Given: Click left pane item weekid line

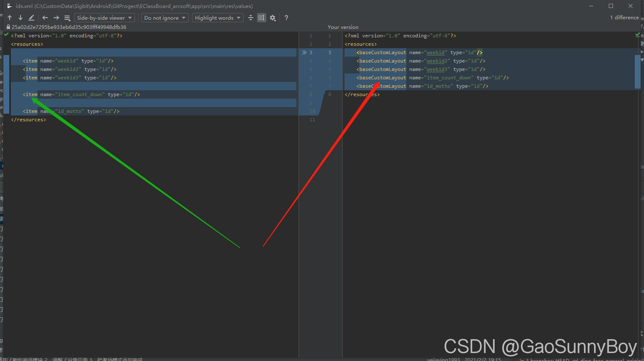Looking at the screenshot, I should 68,61.
